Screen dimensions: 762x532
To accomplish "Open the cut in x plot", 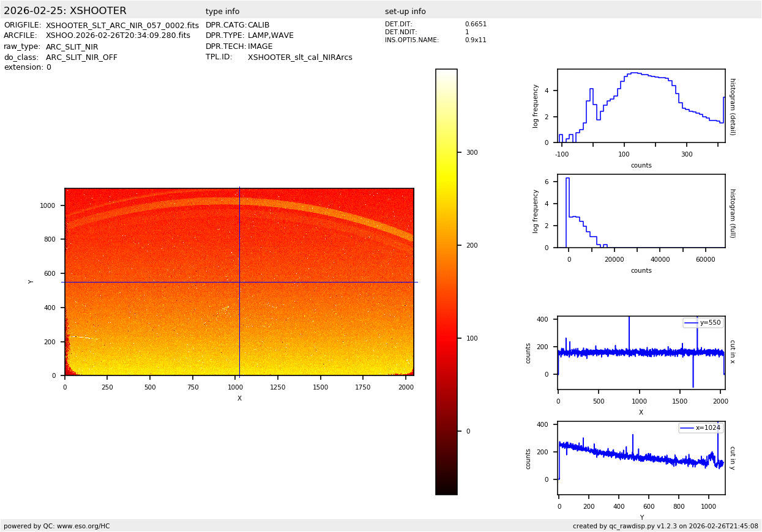I will pyautogui.click(x=641, y=352).
